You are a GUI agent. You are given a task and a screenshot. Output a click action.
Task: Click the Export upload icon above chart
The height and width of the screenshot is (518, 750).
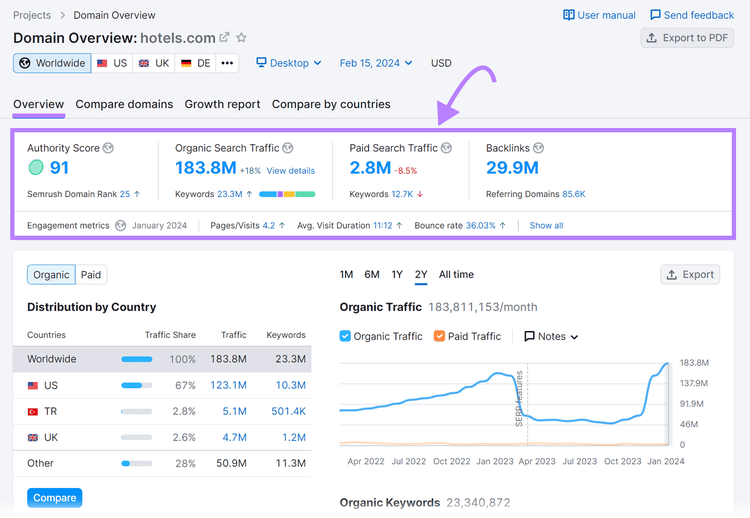tap(672, 275)
